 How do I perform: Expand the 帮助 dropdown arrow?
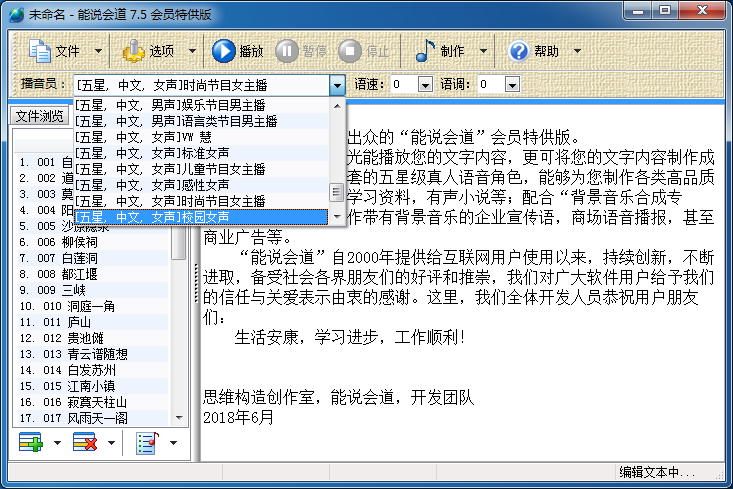pyautogui.click(x=577, y=50)
